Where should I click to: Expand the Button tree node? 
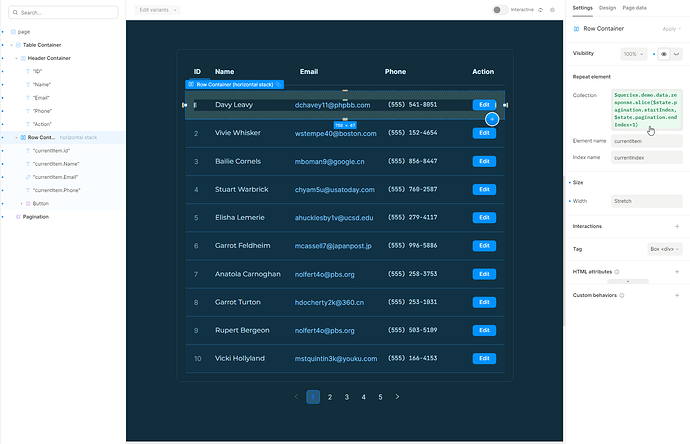(22, 203)
